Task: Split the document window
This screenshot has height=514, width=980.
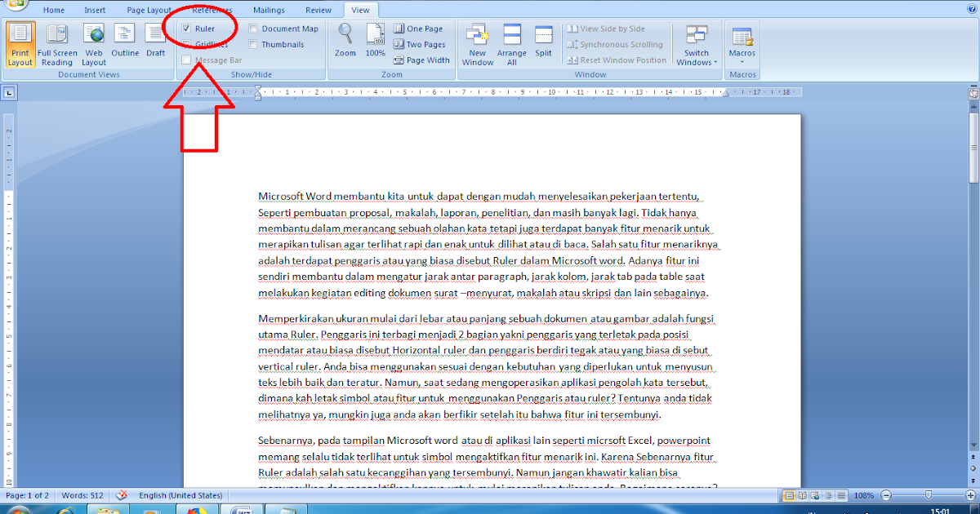Action: click(544, 41)
